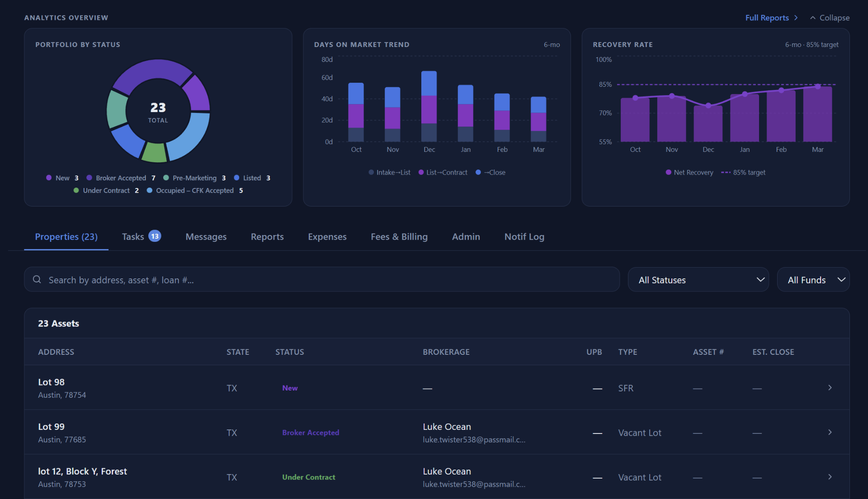Click the Broker Accepted status in table
The height and width of the screenshot is (499, 868).
[x=311, y=433]
